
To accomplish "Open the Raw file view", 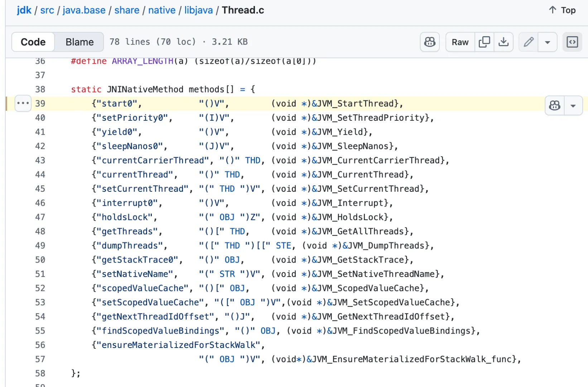I will 460,42.
